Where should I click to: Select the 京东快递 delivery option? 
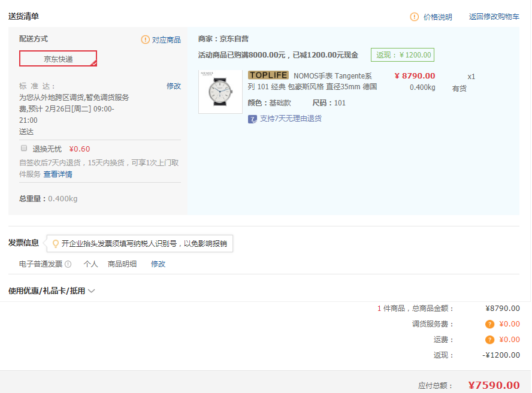coord(58,58)
